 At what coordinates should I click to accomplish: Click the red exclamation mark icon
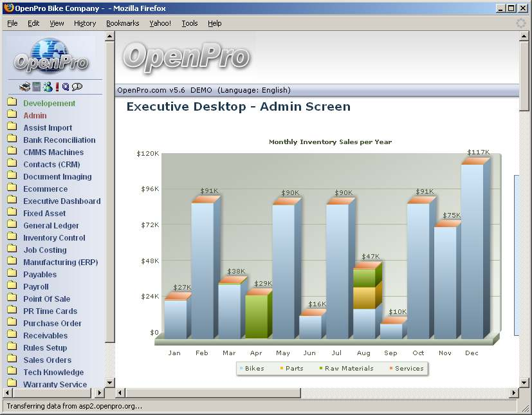[x=57, y=87]
